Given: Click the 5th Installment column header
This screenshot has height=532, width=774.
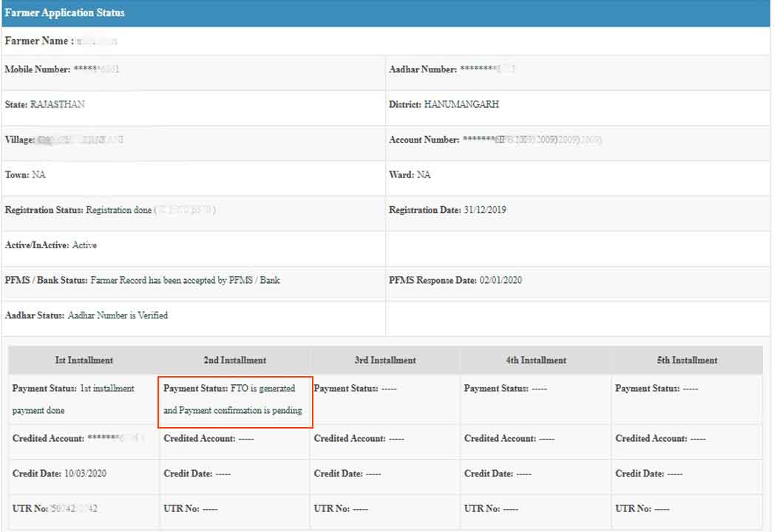Looking at the screenshot, I should coord(687,361).
